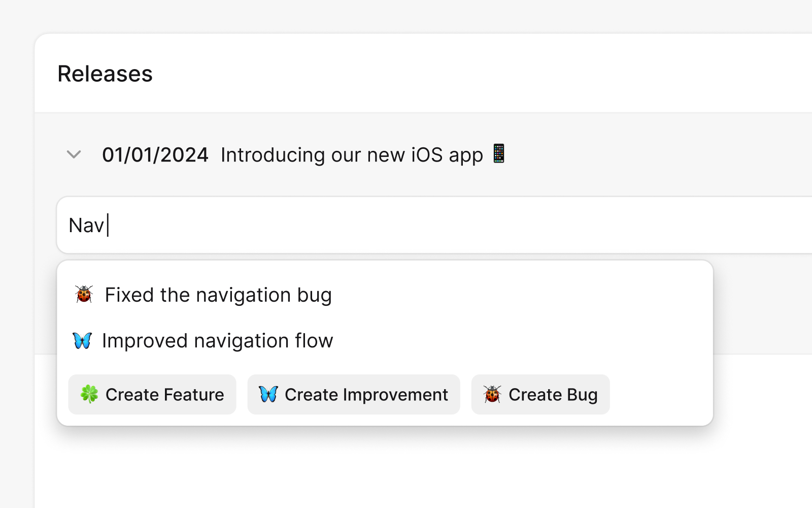Click the 01/01/2024 release date
The image size is (812, 508).
click(155, 154)
